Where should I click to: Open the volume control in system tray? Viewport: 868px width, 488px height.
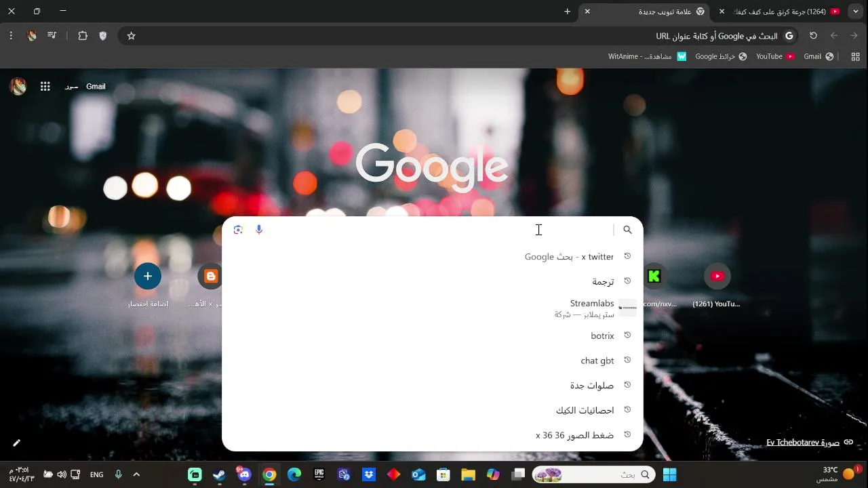[62, 474]
